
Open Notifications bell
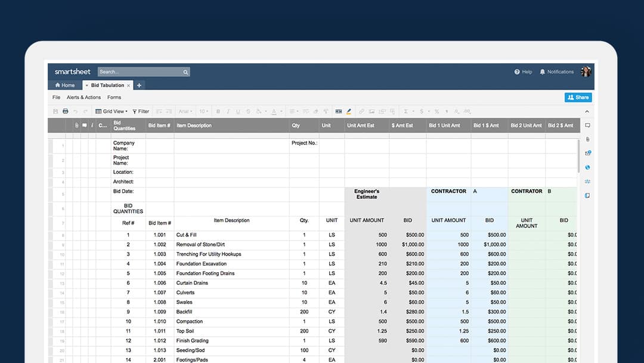click(x=542, y=72)
